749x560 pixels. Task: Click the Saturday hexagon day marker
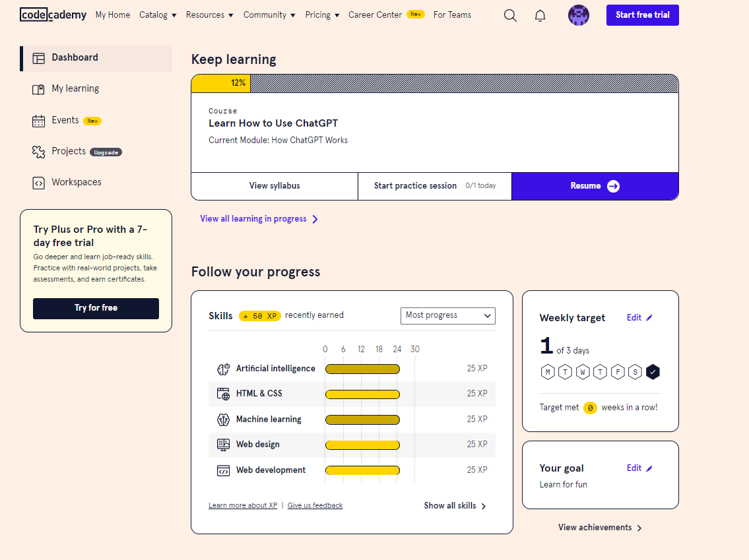[635, 372]
